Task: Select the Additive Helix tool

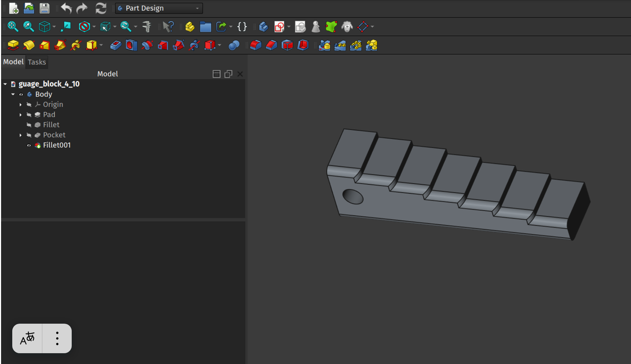Action: pyautogui.click(x=76, y=46)
